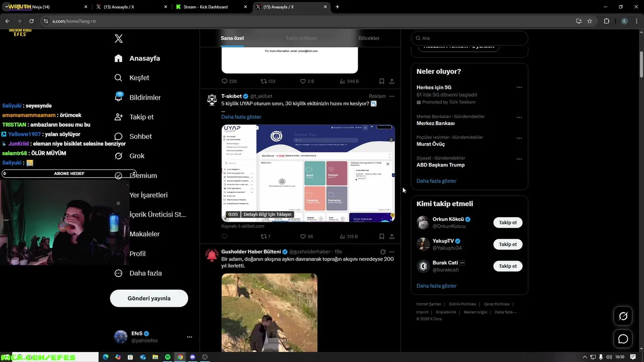Like the post with 2 B likes
The width and height of the screenshot is (644, 362).
(x=307, y=81)
